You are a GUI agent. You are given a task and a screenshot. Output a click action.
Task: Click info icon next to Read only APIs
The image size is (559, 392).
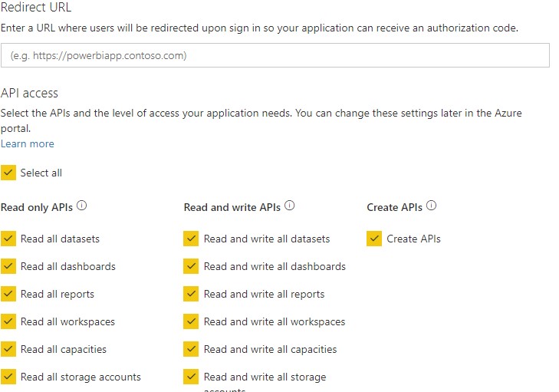[x=82, y=206]
